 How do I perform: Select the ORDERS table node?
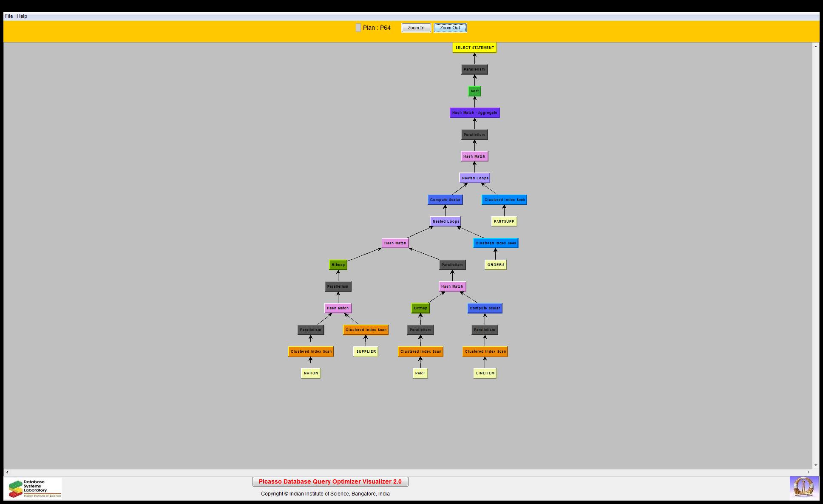496,265
